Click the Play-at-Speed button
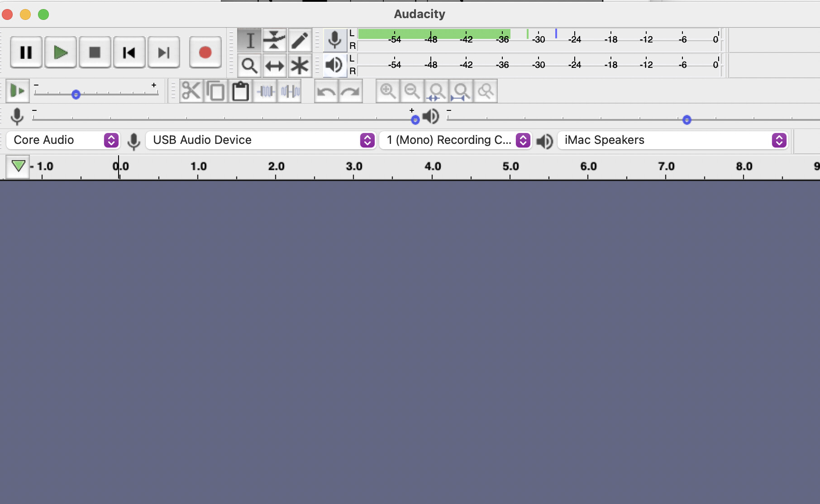Viewport: 820px width, 504px height. (x=18, y=91)
